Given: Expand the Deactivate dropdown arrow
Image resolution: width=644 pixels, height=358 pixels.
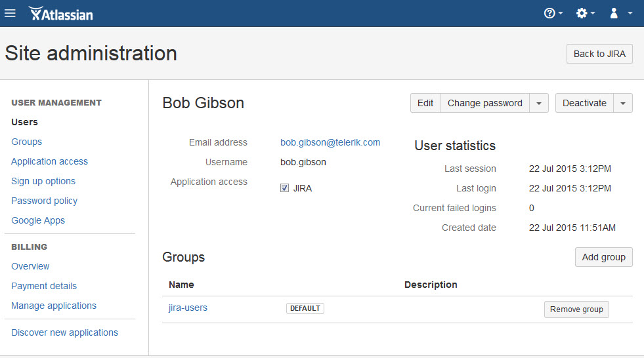Looking at the screenshot, I should click(623, 103).
